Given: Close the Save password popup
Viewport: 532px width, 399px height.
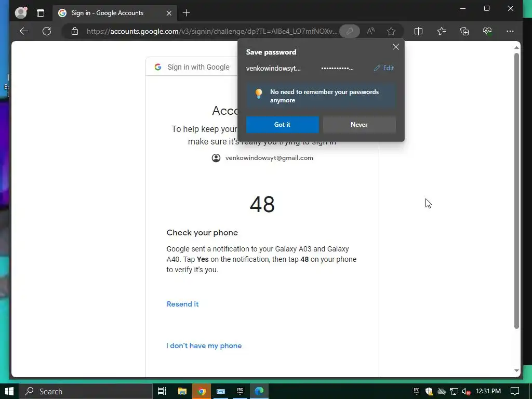Looking at the screenshot, I should [x=395, y=47].
